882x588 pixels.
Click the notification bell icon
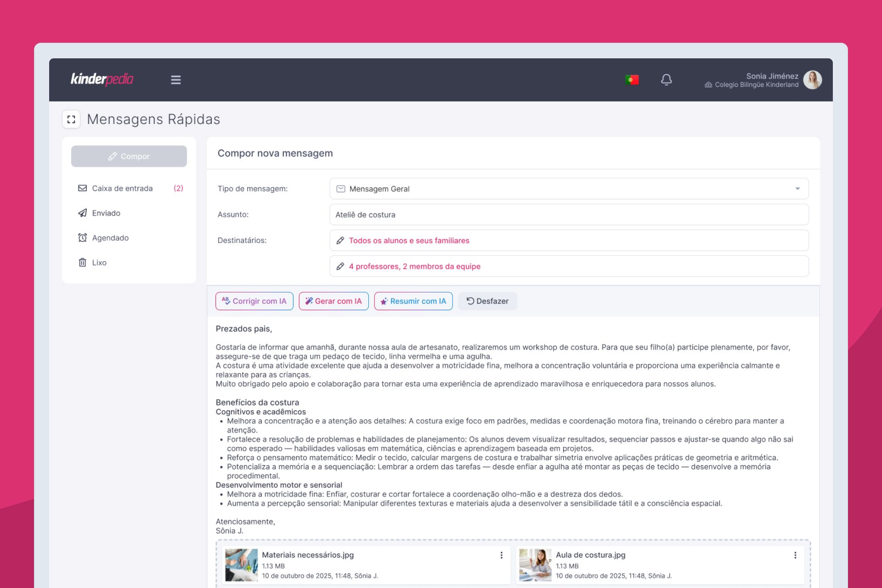[666, 80]
